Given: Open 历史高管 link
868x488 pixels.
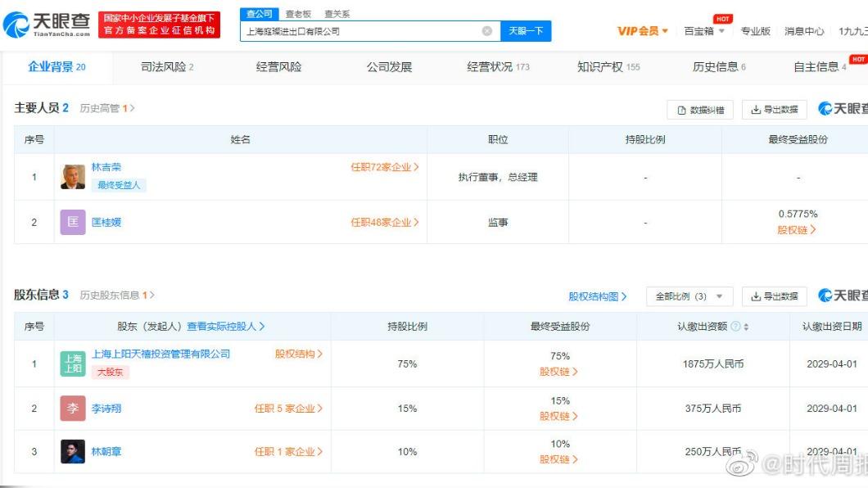Looking at the screenshot, I should (106, 108).
